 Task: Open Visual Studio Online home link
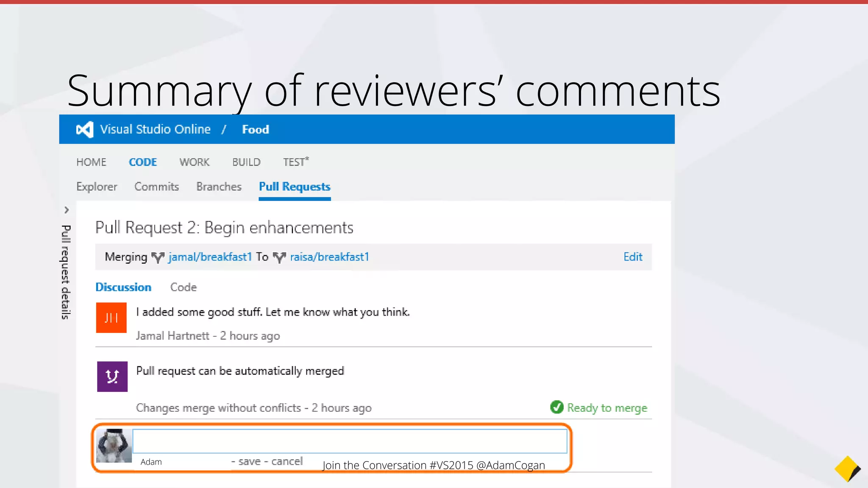(x=155, y=129)
